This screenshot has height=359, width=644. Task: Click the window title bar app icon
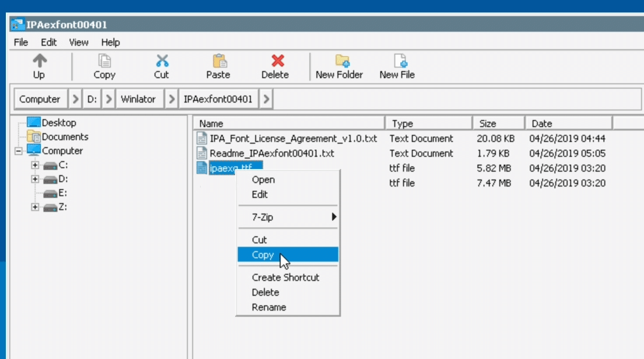[17, 24]
